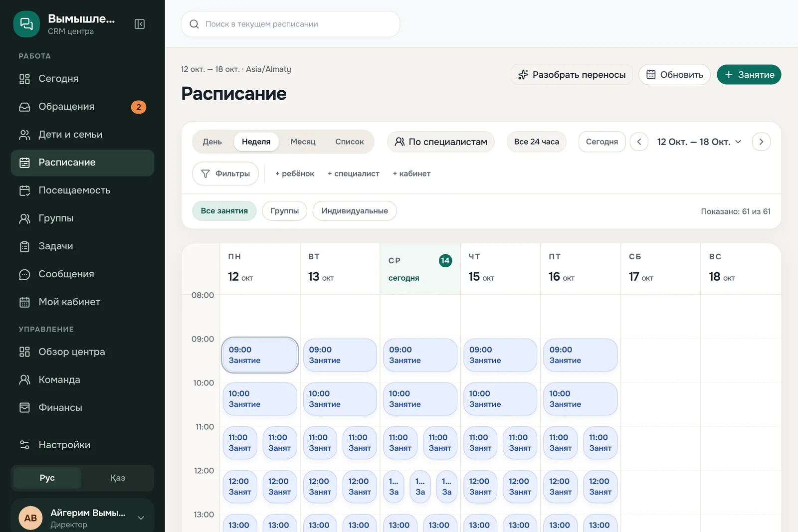Open Monday 09:00 Занятие event
The image size is (798, 532).
click(x=260, y=355)
